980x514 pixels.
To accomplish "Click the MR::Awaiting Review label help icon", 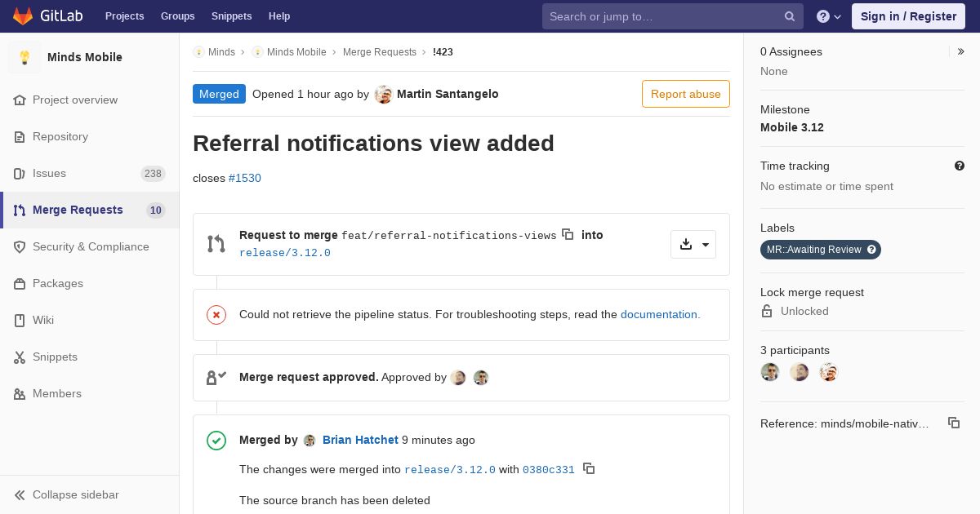I will tap(871, 250).
